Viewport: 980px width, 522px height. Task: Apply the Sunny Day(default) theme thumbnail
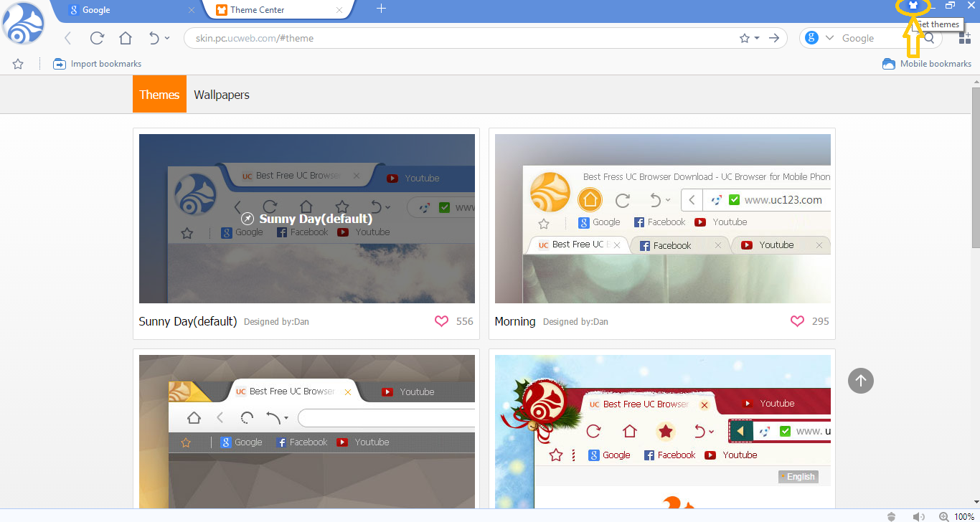(x=307, y=219)
